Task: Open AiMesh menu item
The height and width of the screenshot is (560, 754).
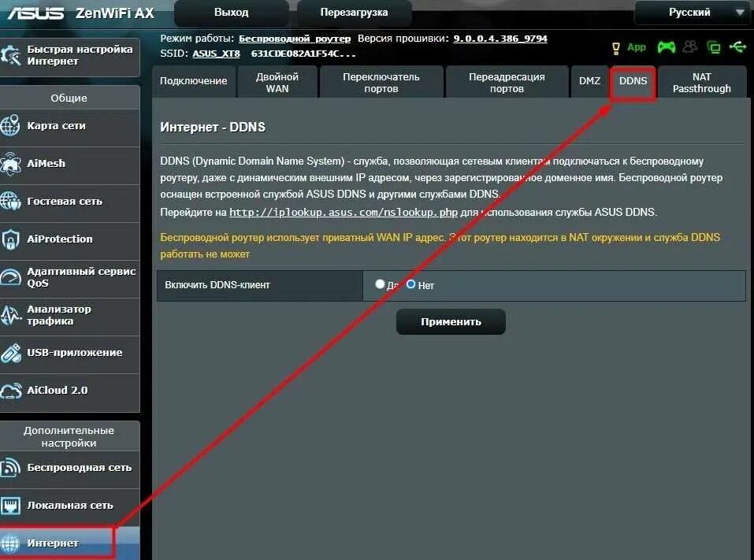Action: (x=69, y=164)
